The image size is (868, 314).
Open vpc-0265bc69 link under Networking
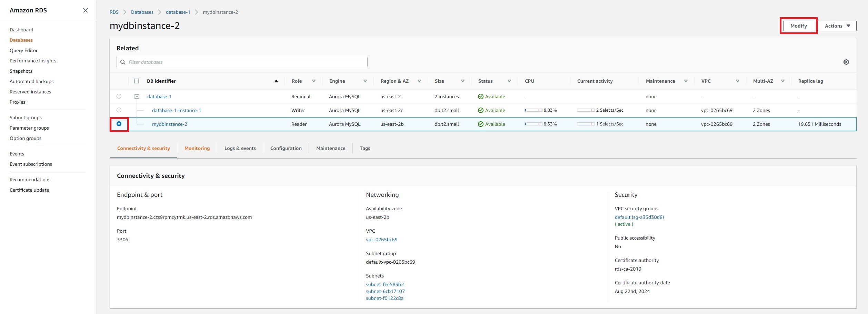(x=382, y=240)
